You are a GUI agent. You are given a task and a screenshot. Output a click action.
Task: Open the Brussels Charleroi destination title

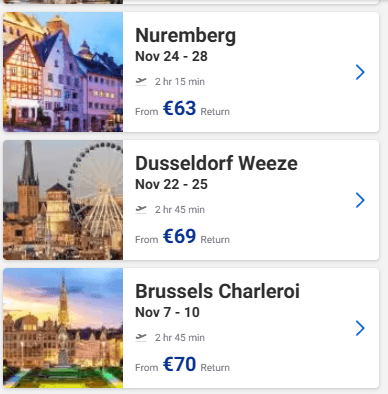[x=217, y=291]
